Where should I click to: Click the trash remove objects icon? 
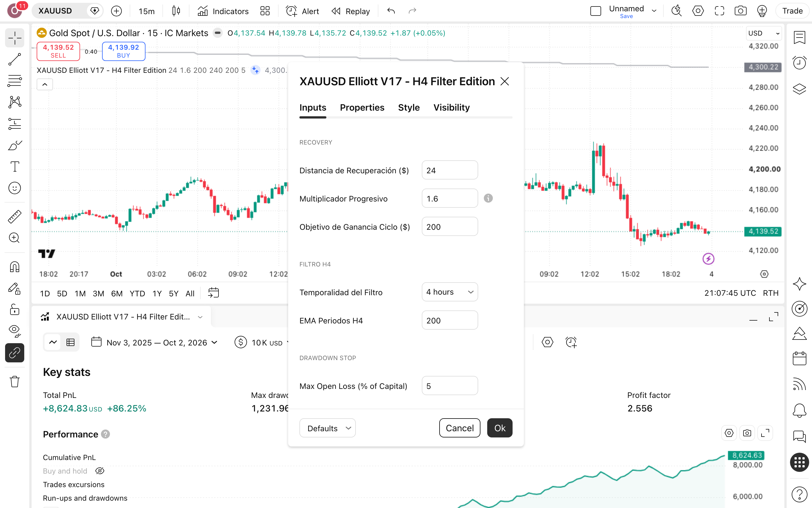[14, 382]
